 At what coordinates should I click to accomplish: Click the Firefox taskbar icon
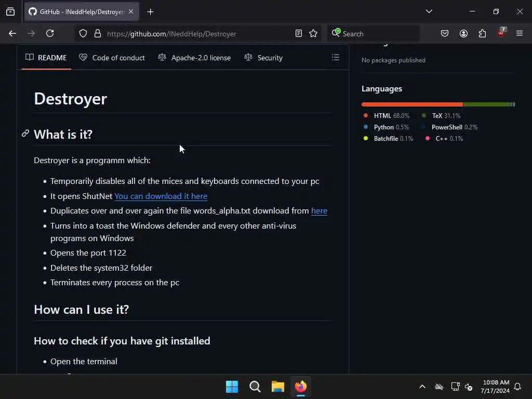[x=301, y=387]
